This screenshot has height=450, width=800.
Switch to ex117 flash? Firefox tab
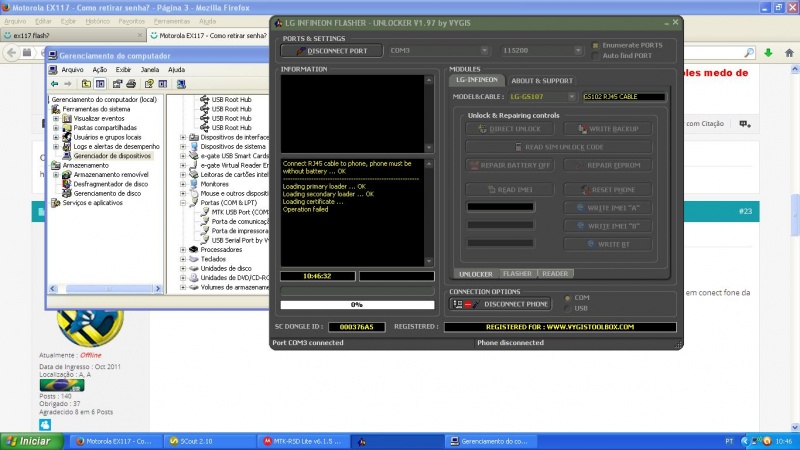pyautogui.click(x=71, y=35)
